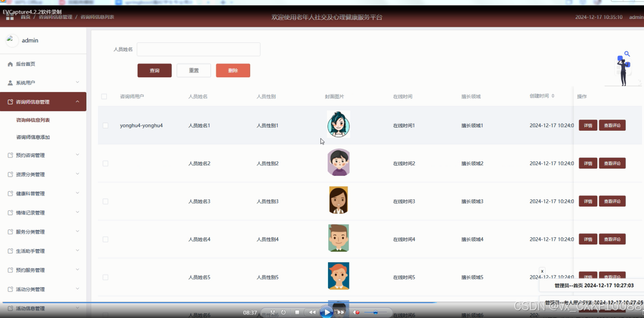The height and width of the screenshot is (318, 644).
Task: Check the box for row 人员姓名5
Action: (105, 277)
